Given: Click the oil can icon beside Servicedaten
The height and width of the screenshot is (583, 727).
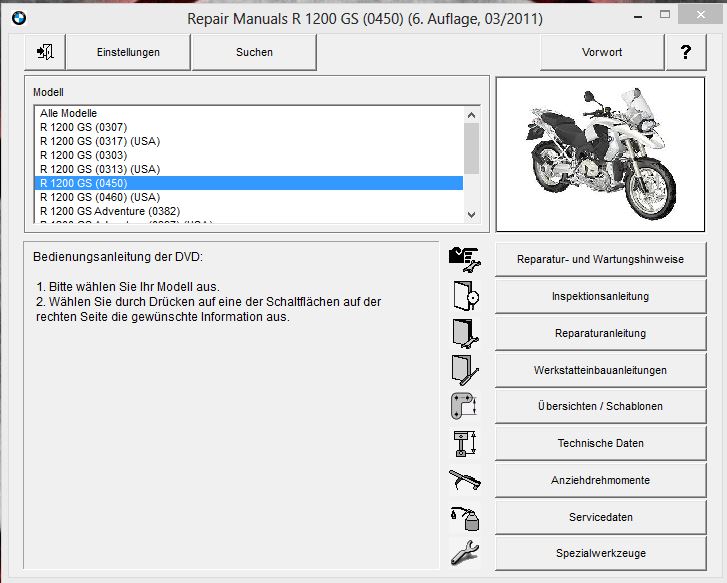Looking at the screenshot, I should (465, 516).
